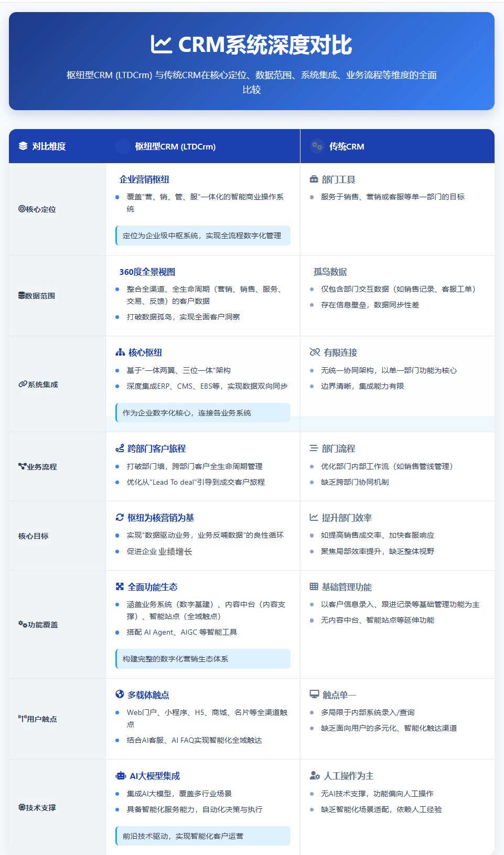
Task: Click bullet 缺乏跨部门协同机制
Action: click(x=355, y=482)
